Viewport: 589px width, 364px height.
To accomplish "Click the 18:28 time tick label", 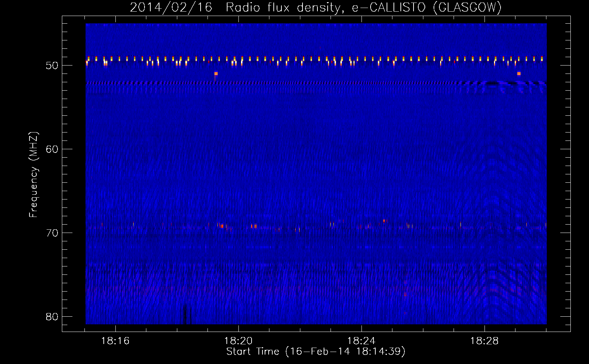I will pos(485,341).
